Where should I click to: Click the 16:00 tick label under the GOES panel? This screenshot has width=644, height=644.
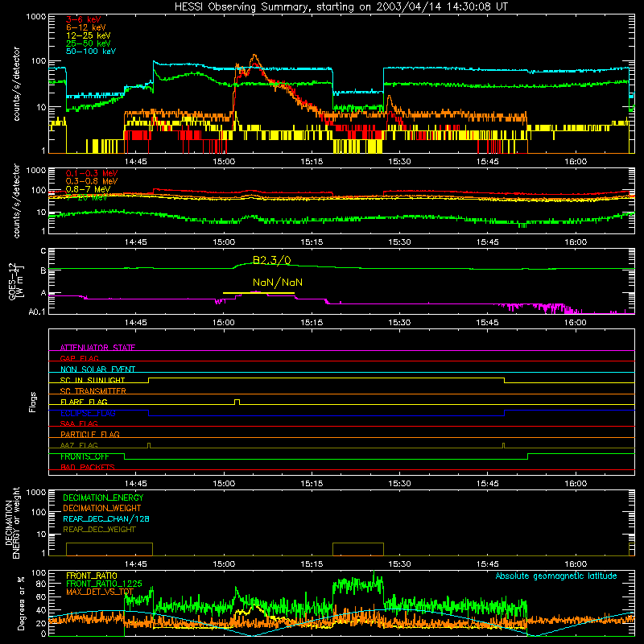(576, 323)
